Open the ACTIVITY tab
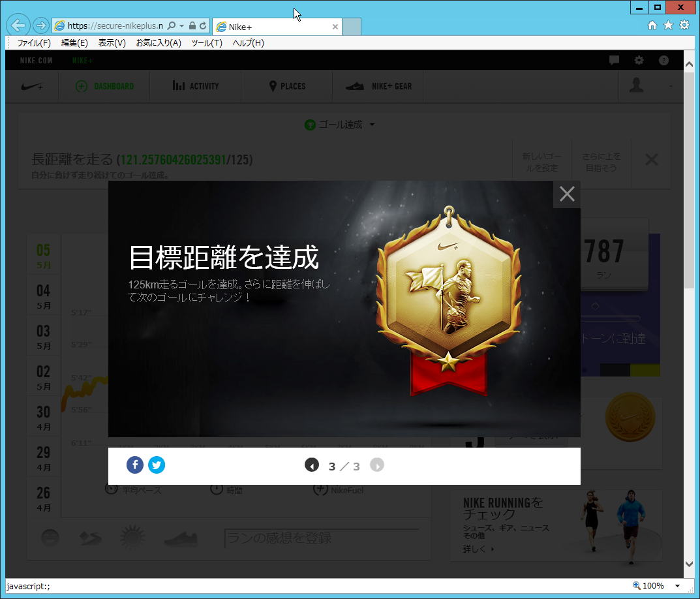This screenshot has height=599, width=700. pyautogui.click(x=196, y=86)
